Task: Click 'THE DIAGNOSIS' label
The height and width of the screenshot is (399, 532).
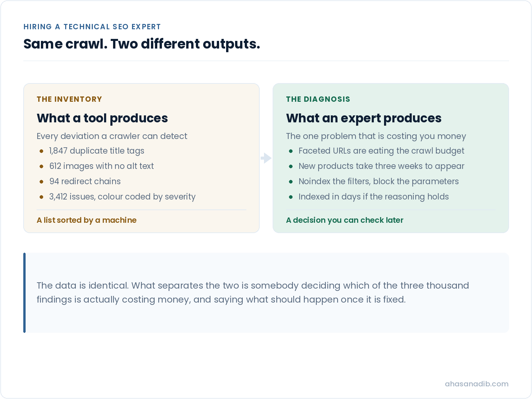Action: click(x=318, y=99)
